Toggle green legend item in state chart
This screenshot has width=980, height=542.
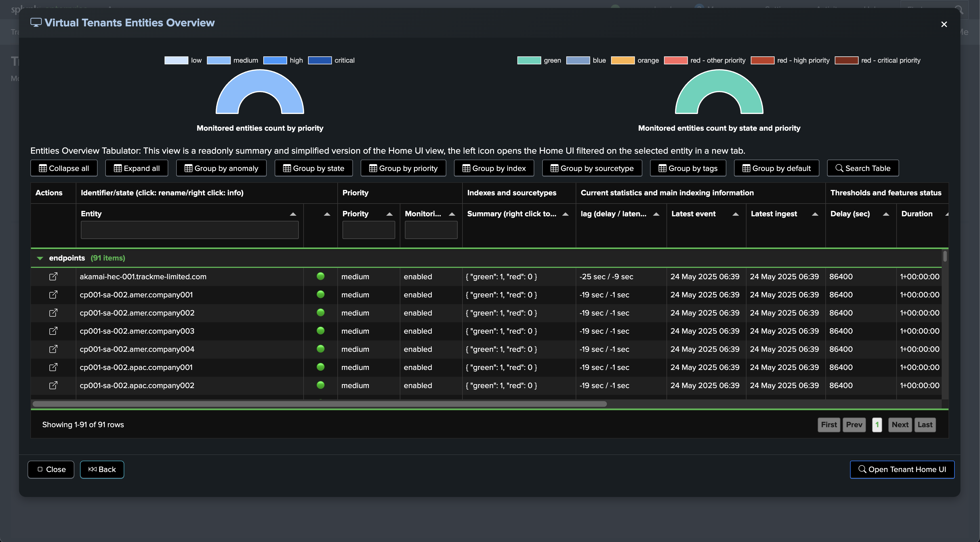(539, 60)
